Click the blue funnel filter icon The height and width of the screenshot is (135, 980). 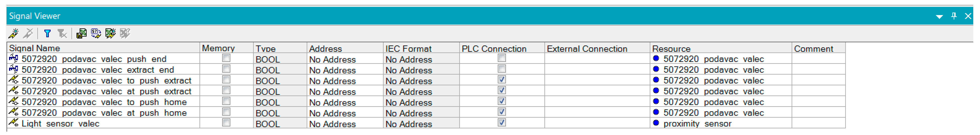click(x=47, y=34)
